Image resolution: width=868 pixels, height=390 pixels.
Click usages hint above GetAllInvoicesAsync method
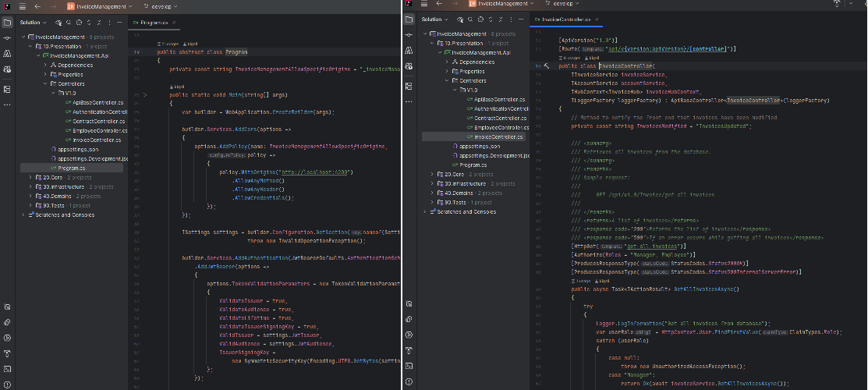583,282
